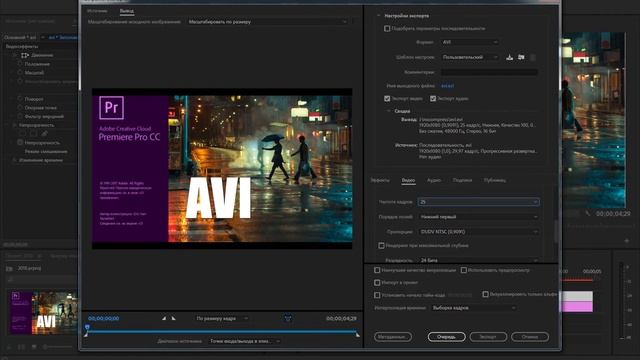Open the plus button editor in Program monitor
The image size is (640, 360).
(627, 241)
